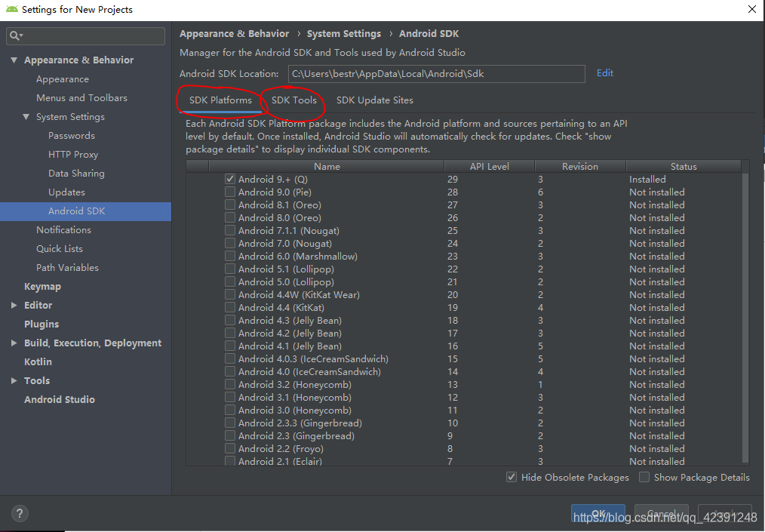Switch to the SDK Tools tab

click(293, 100)
